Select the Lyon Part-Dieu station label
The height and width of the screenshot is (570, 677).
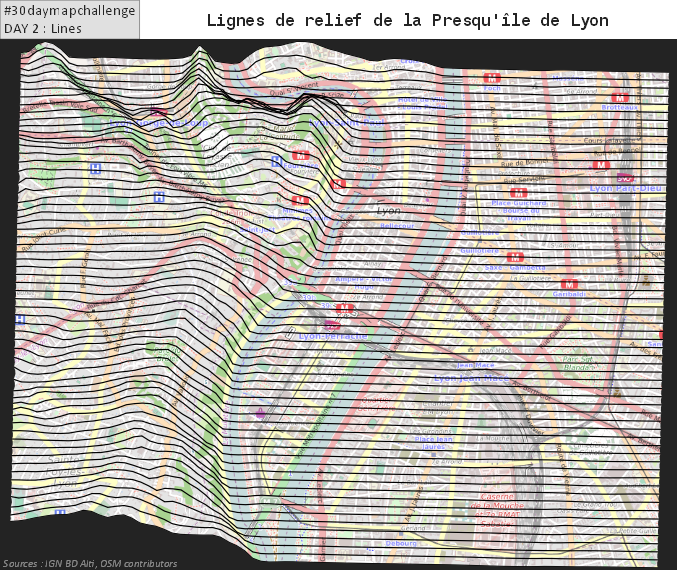(625, 188)
